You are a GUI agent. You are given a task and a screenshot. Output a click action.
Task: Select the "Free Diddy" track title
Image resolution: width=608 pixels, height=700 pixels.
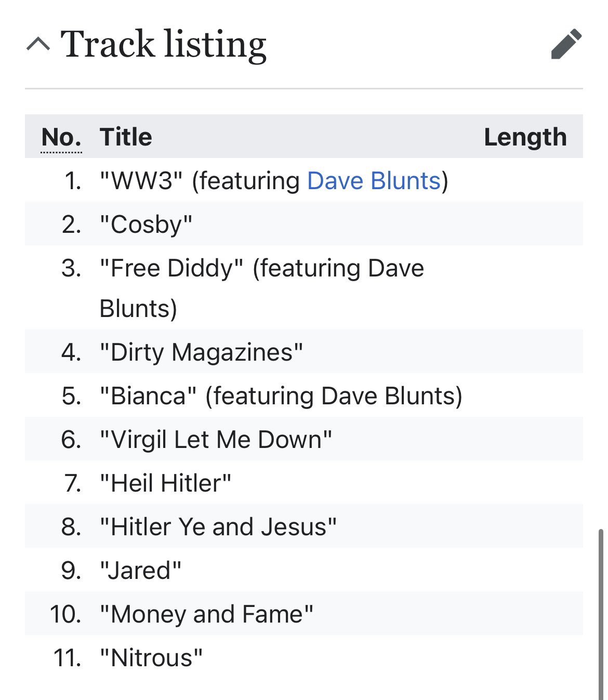171,268
